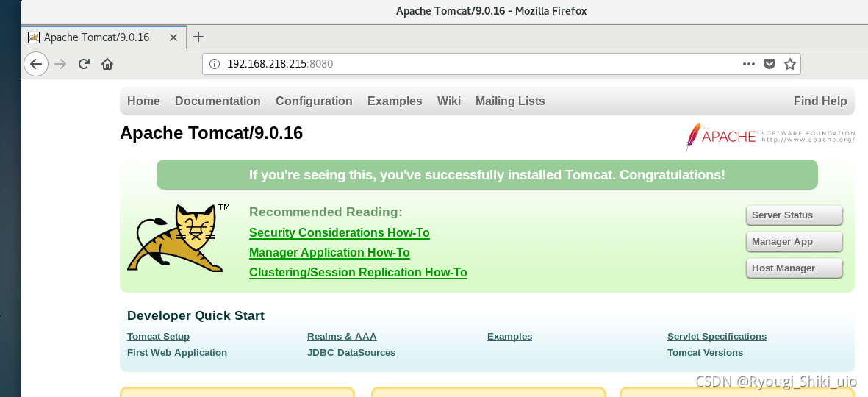
Task: Click the successfully installed Tomcat congratulations banner
Action: (x=487, y=175)
